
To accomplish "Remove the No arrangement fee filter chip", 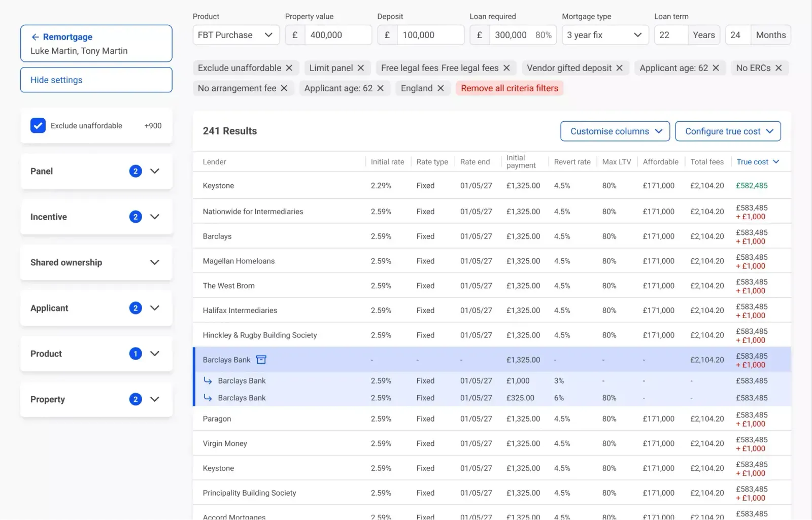I will pyautogui.click(x=284, y=88).
